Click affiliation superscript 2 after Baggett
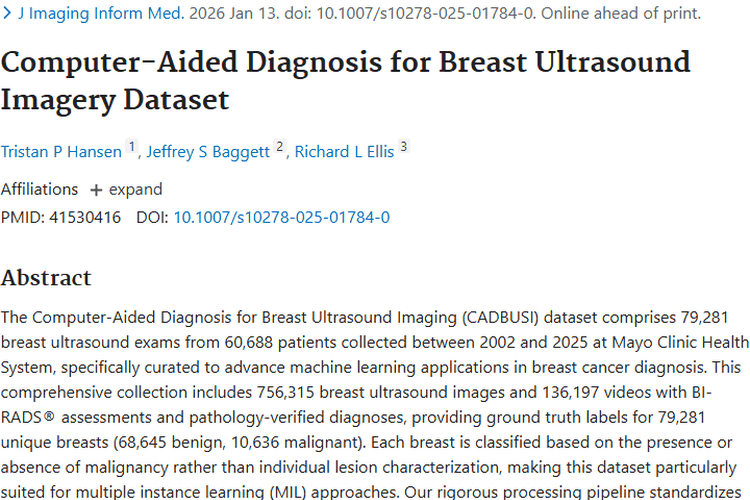Viewport: 750px width, 500px height. click(x=281, y=148)
